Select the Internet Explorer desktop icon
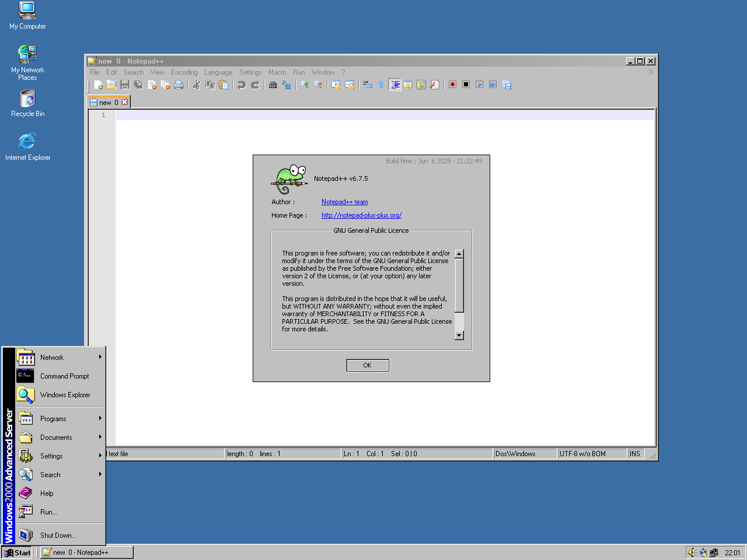Screen dimensions: 747x560 27,146
